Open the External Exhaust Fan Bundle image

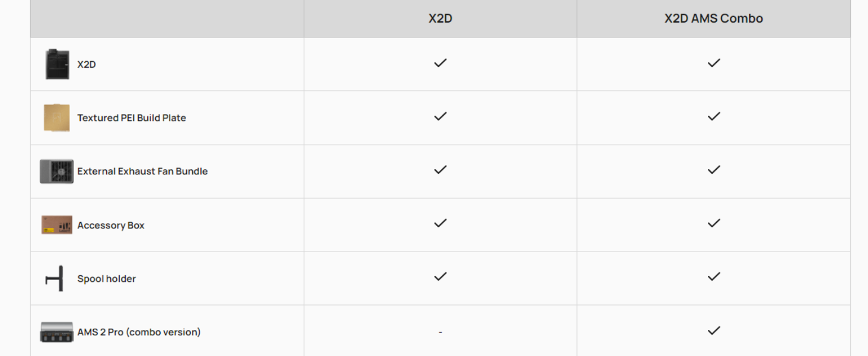tap(57, 171)
